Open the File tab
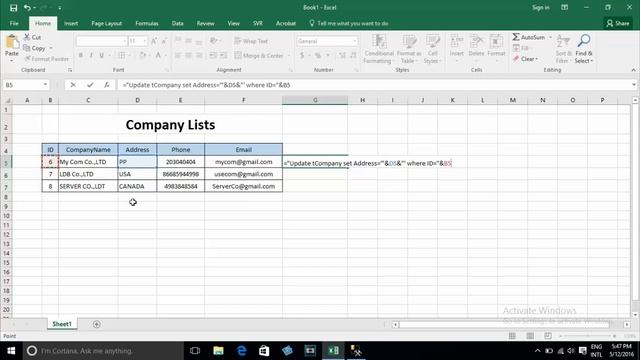 click(14, 23)
